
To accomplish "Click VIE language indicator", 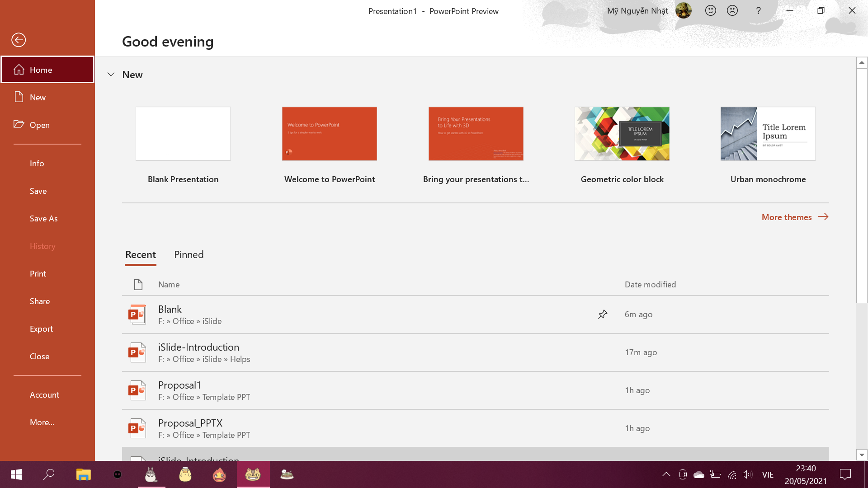I will [768, 474].
